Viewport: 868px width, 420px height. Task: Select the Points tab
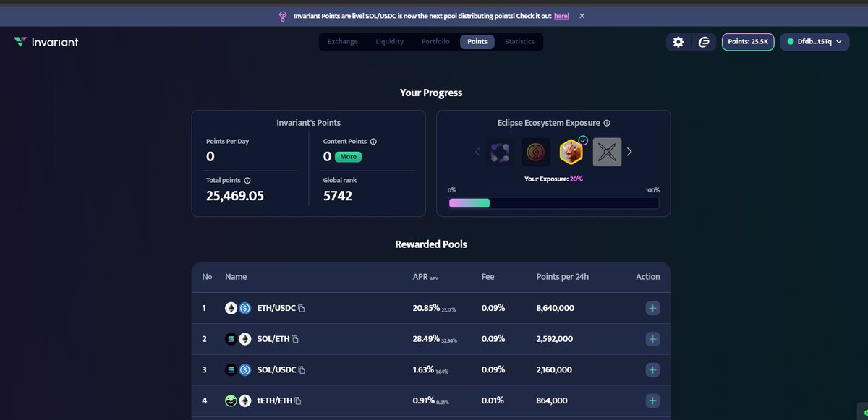point(477,42)
